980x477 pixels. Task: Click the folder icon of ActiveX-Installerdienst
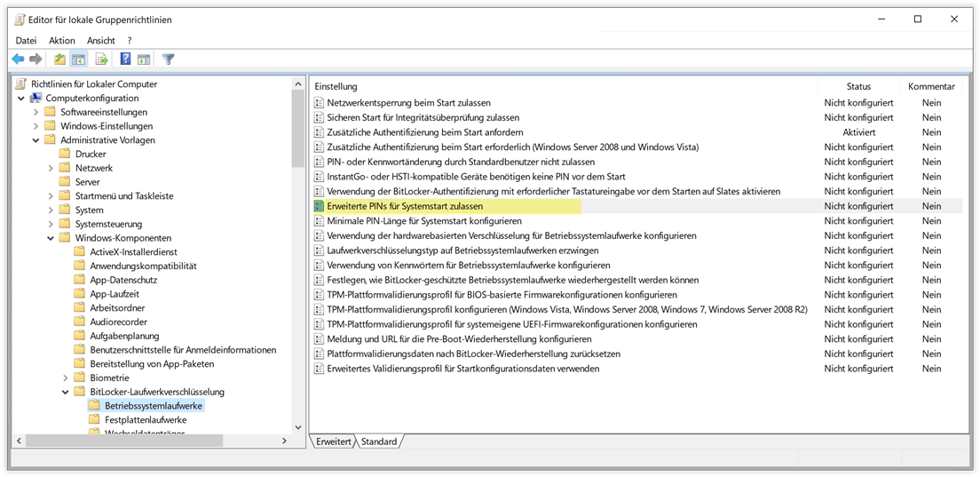(79, 252)
